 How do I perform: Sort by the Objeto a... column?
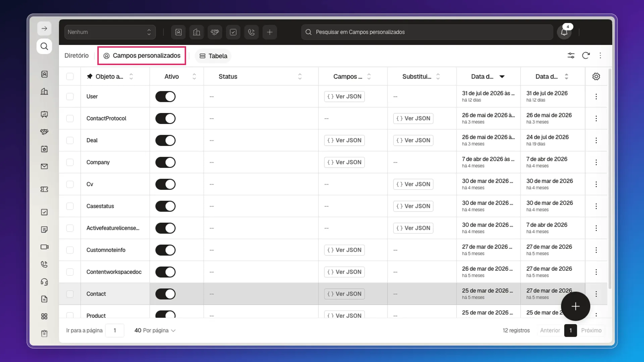coord(131,76)
